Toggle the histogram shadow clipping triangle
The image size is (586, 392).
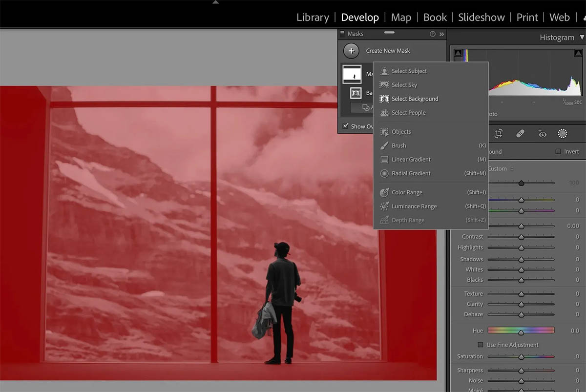(458, 53)
